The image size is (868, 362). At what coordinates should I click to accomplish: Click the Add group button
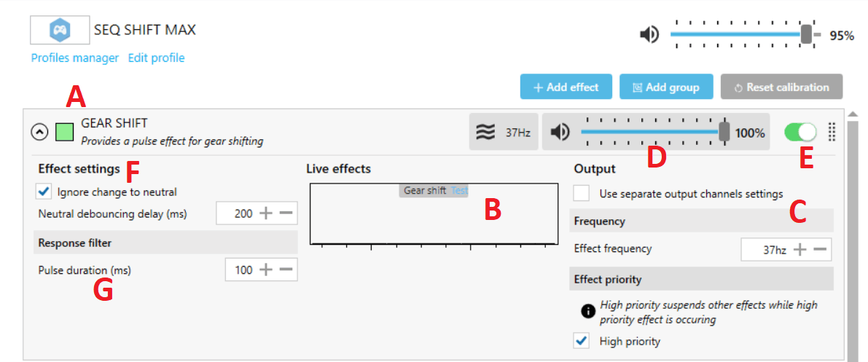tap(665, 87)
